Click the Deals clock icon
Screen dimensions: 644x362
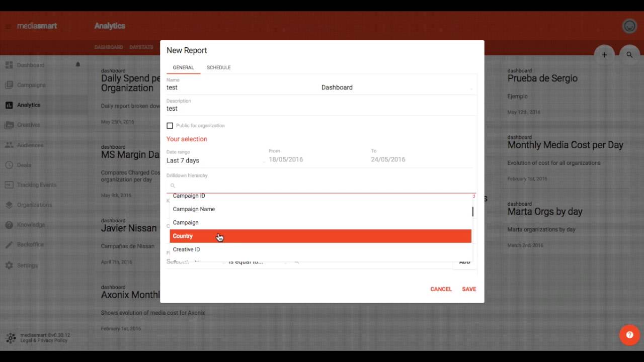9,165
